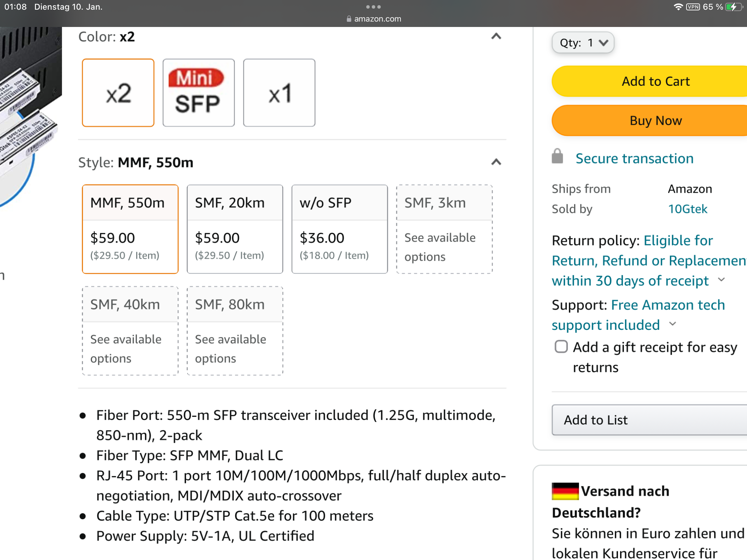Open the 10Gtek seller link

coord(687,209)
